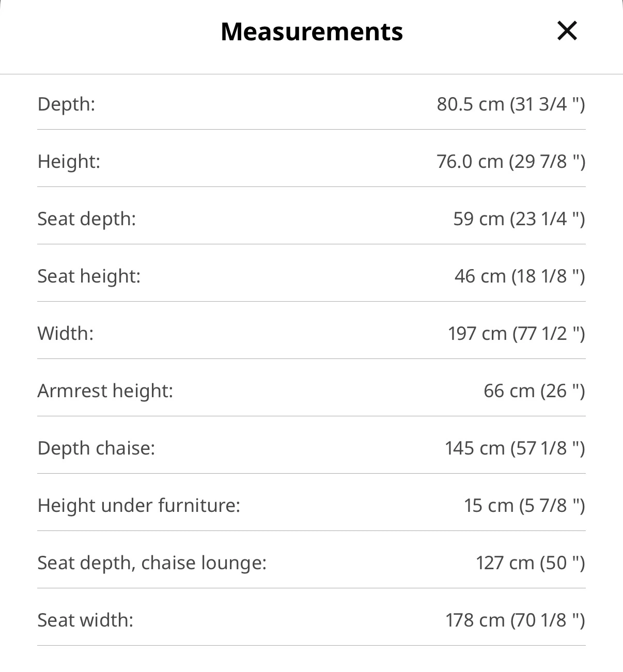Click the Height under furniture label
The width and height of the screenshot is (623, 672).
[x=139, y=506]
